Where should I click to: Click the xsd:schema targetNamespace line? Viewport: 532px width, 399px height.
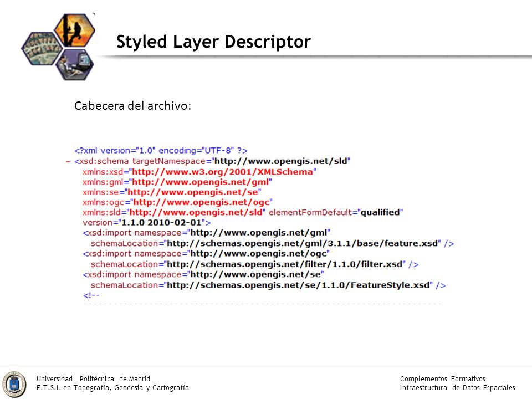pyautogui.click(x=212, y=161)
